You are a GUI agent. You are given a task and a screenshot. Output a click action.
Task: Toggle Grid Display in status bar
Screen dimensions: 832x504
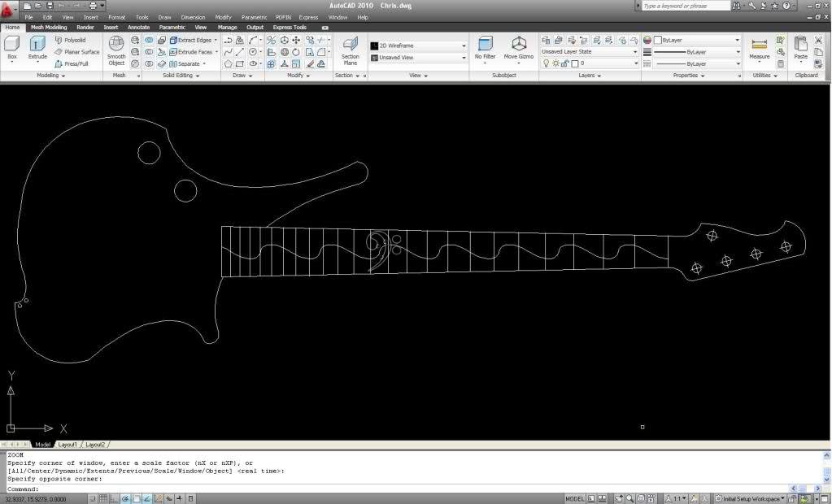103,499
